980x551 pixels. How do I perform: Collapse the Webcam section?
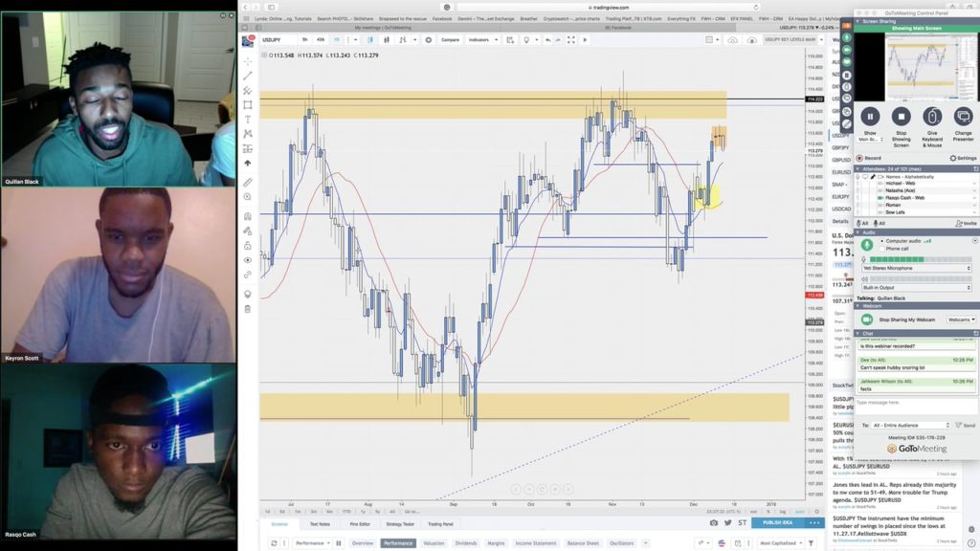coord(858,306)
